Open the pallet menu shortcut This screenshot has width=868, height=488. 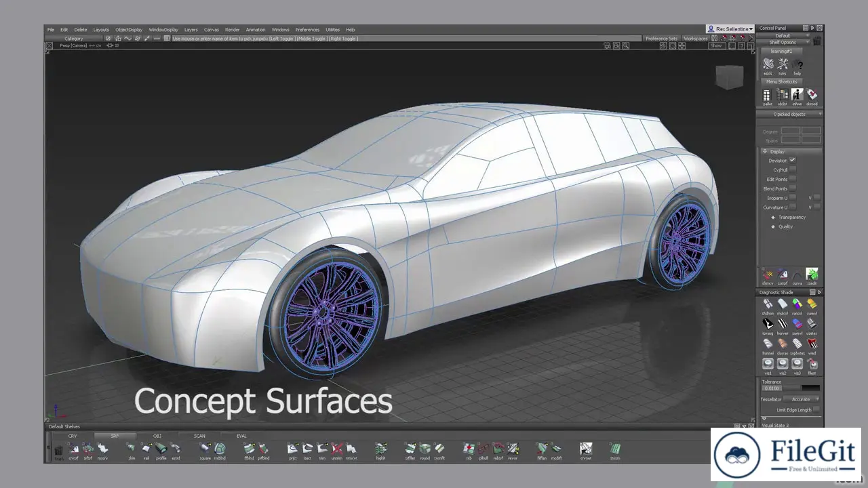coord(768,97)
